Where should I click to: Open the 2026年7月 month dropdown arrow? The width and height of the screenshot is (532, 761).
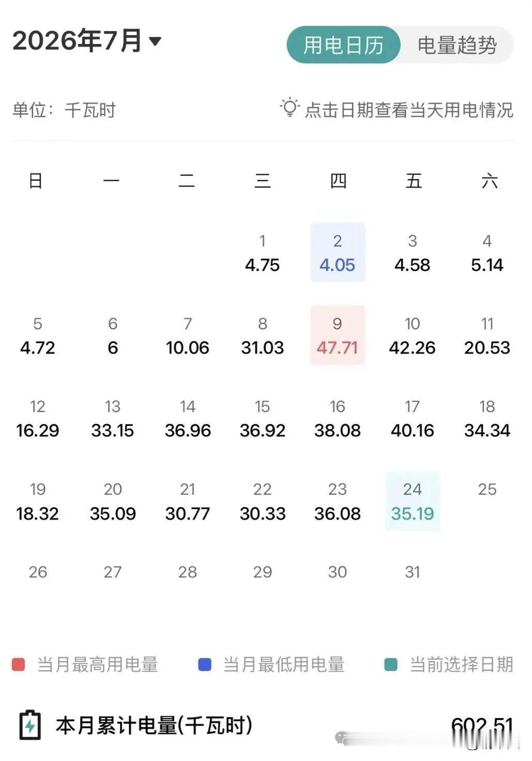point(155,41)
